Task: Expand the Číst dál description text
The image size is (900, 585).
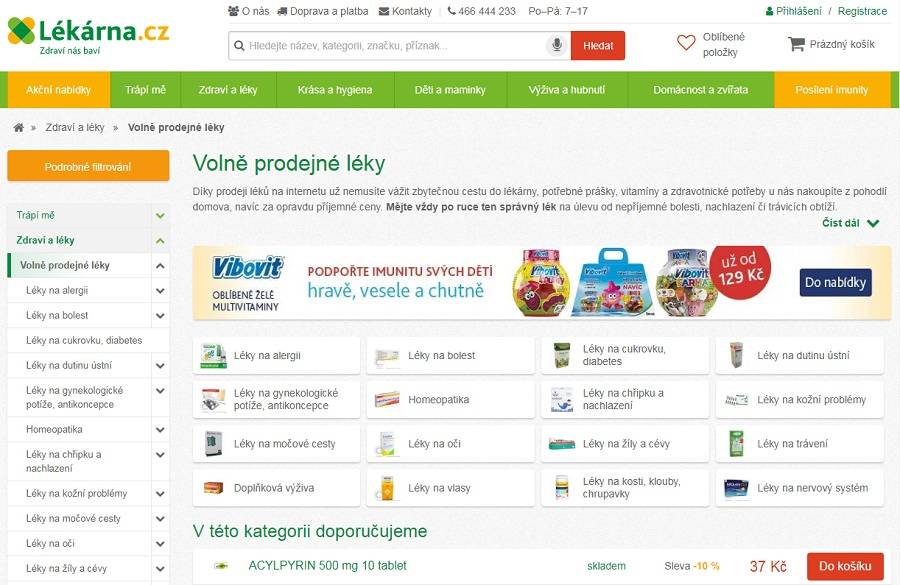Action: tap(850, 223)
